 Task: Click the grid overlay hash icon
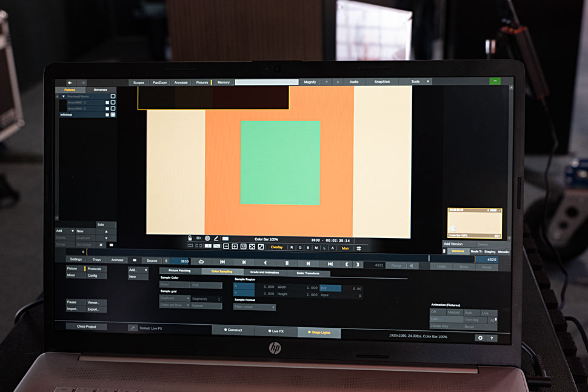tap(359, 248)
